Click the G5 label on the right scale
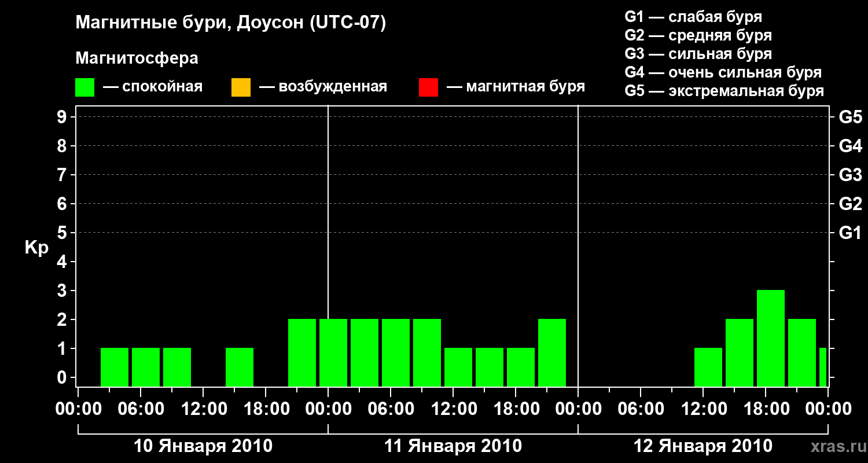The width and height of the screenshot is (868, 463). click(x=850, y=117)
